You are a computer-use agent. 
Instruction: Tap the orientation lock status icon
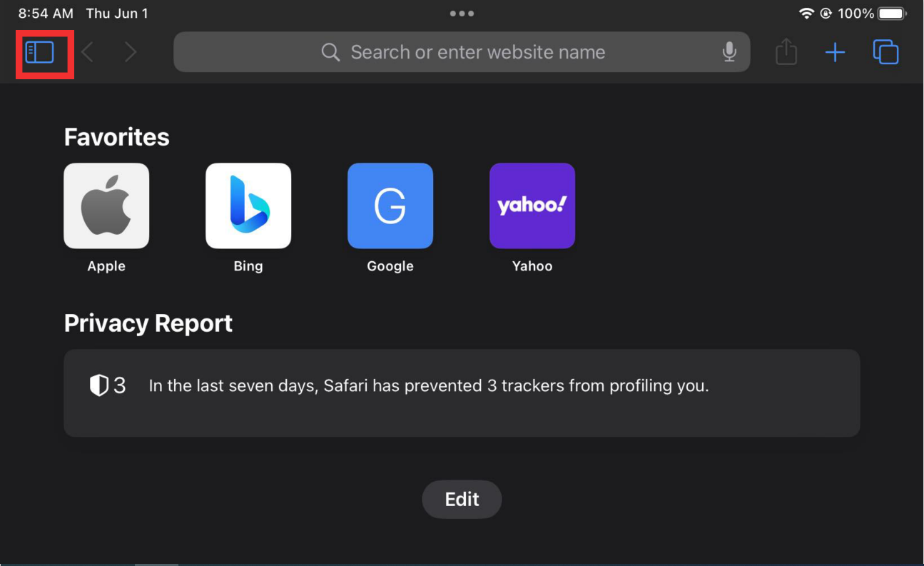[x=826, y=14]
